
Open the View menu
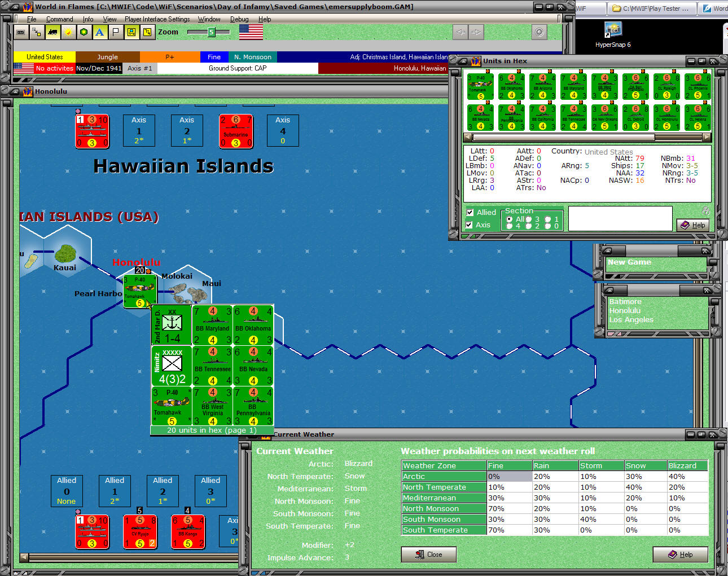click(109, 19)
